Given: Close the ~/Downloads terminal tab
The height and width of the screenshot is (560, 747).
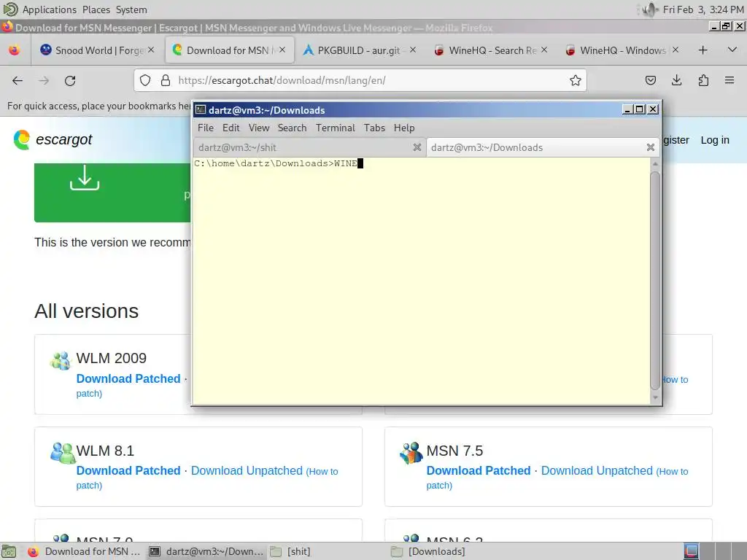Looking at the screenshot, I should coord(650,147).
